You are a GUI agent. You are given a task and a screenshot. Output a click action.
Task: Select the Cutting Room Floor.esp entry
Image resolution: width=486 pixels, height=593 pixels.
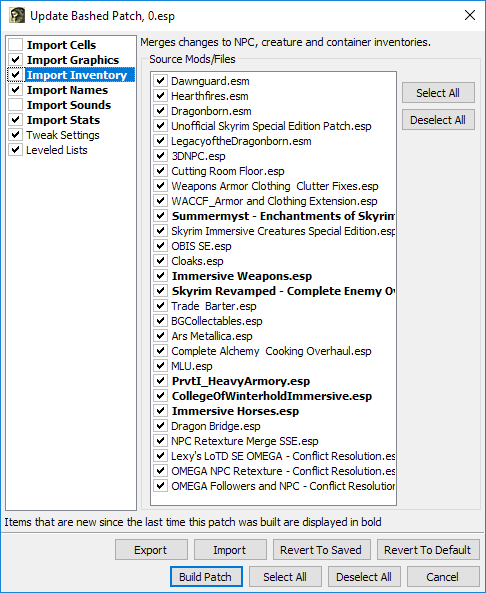pyautogui.click(x=228, y=171)
